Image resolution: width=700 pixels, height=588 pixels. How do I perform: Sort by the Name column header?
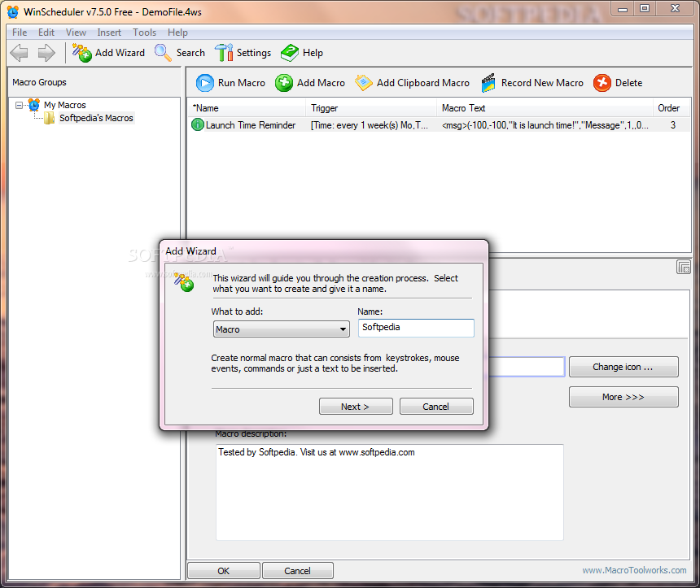pos(247,108)
